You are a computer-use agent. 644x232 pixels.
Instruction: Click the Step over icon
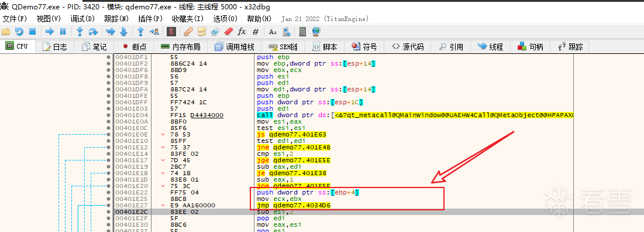pyautogui.click(x=93, y=31)
